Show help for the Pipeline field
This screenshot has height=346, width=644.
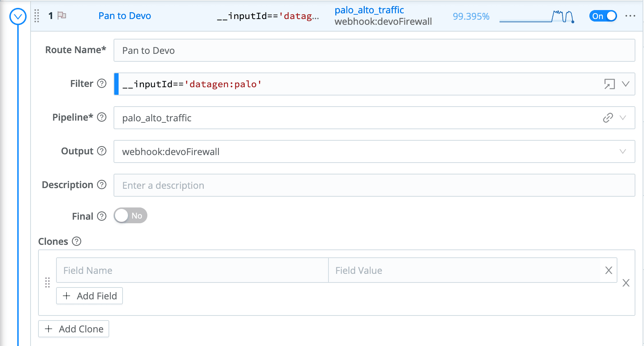pos(102,117)
